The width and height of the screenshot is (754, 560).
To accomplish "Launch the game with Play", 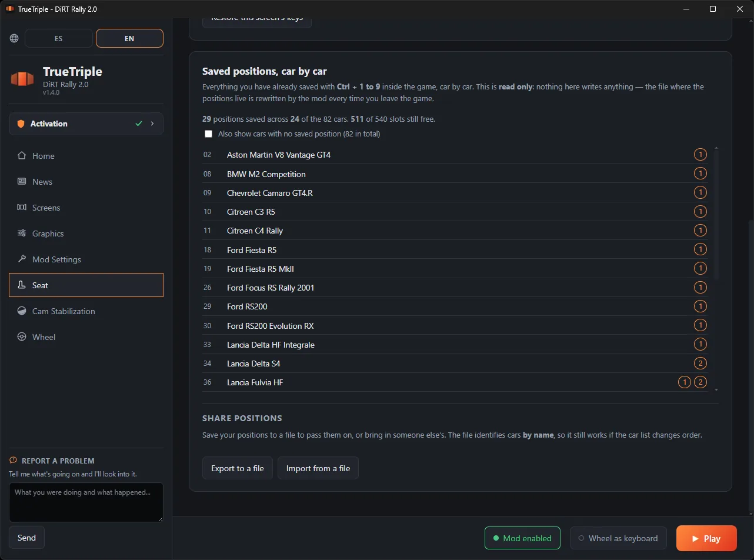I will [706, 538].
